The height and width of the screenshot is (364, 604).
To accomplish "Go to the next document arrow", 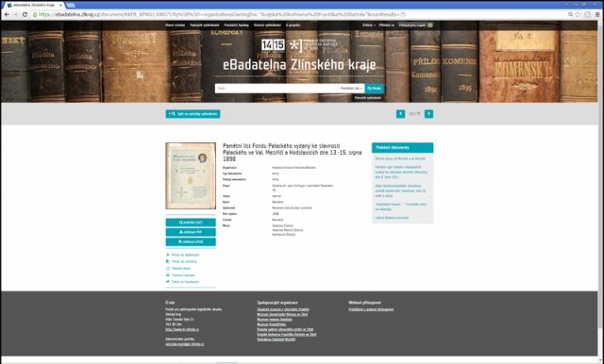I will [428, 113].
